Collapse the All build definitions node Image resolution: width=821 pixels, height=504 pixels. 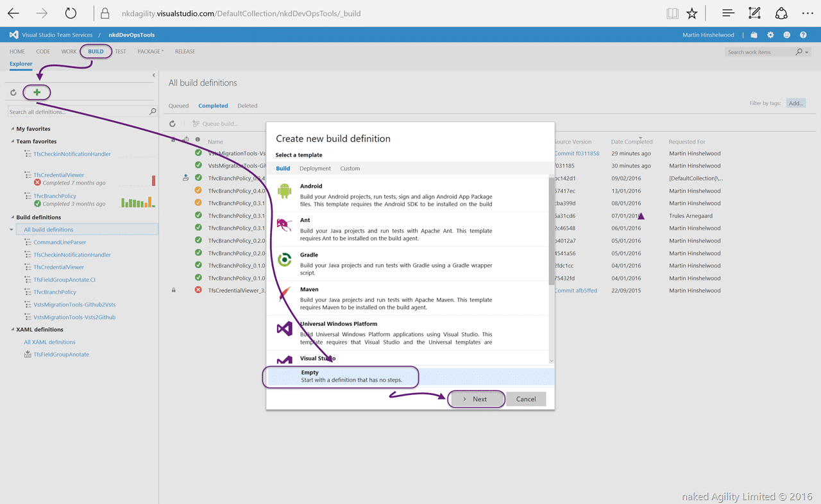12,230
